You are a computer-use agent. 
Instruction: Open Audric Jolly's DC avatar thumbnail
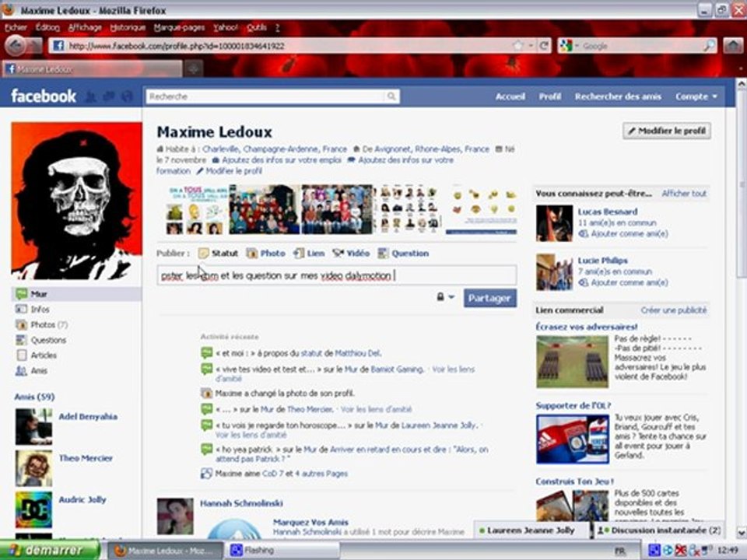[33, 509]
